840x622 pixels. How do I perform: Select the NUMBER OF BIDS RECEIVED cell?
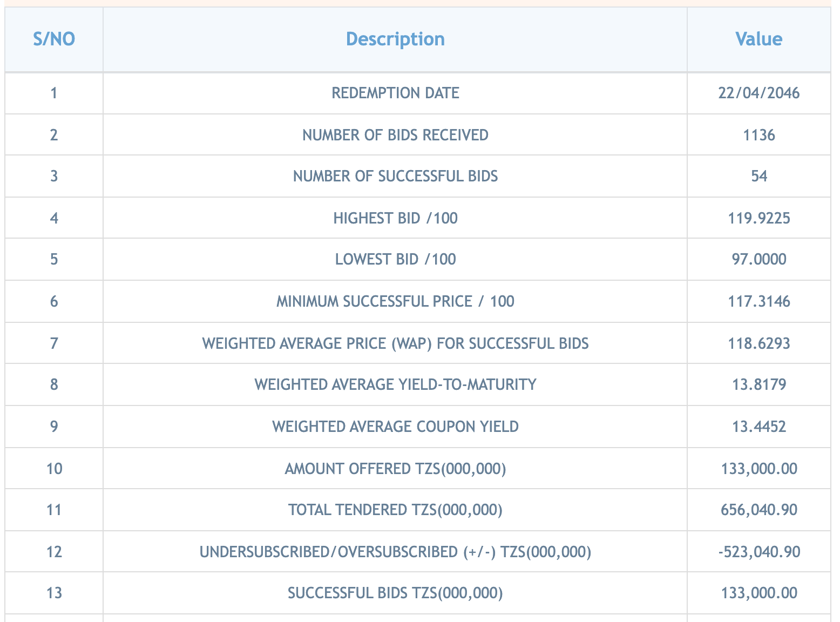[x=395, y=134]
